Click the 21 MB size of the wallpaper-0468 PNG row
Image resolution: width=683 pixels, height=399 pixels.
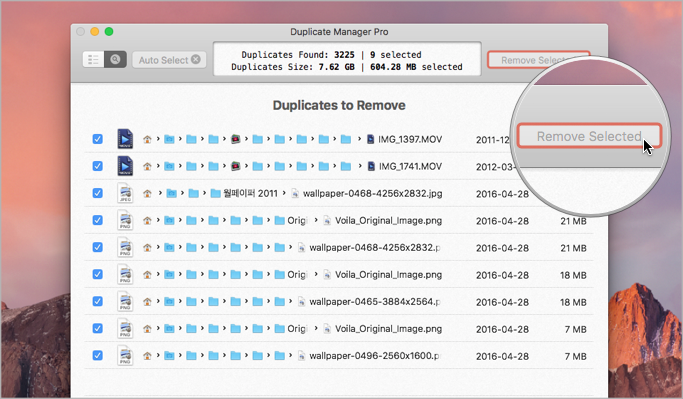tap(573, 248)
